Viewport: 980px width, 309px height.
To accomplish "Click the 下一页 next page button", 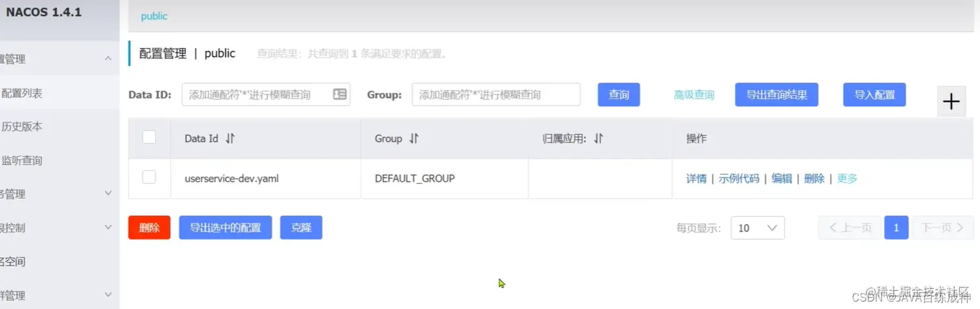I will pyautogui.click(x=943, y=228).
